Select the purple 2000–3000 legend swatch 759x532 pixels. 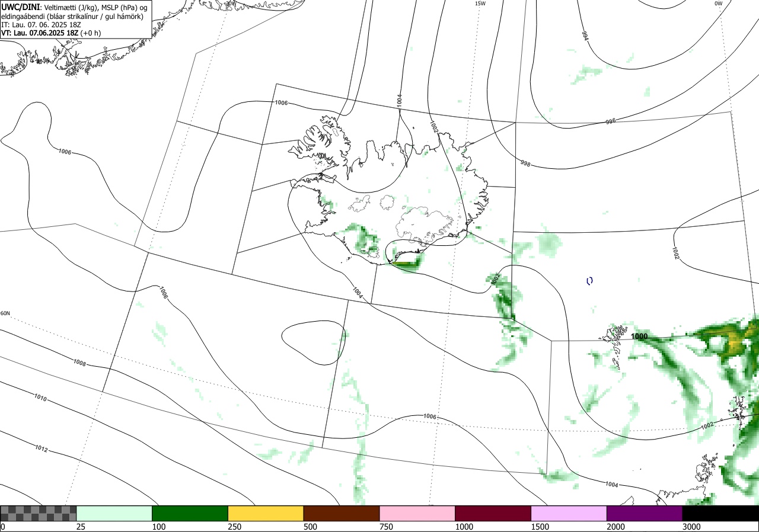tap(645, 513)
